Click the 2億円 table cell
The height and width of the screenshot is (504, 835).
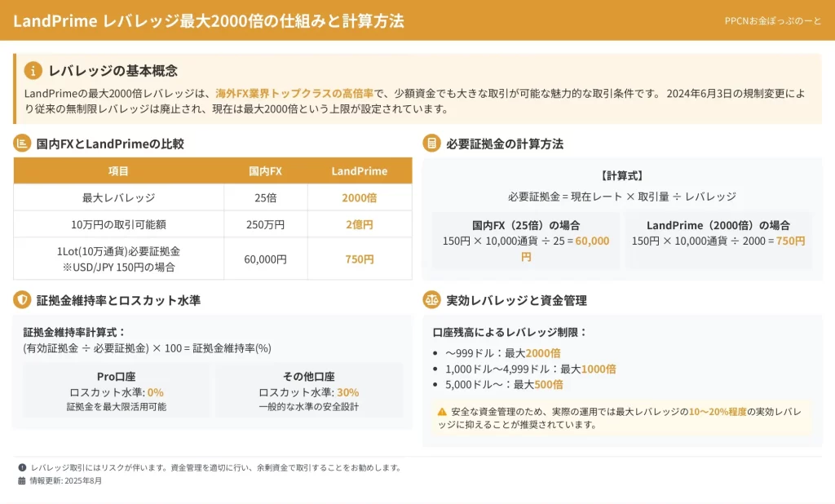click(360, 224)
